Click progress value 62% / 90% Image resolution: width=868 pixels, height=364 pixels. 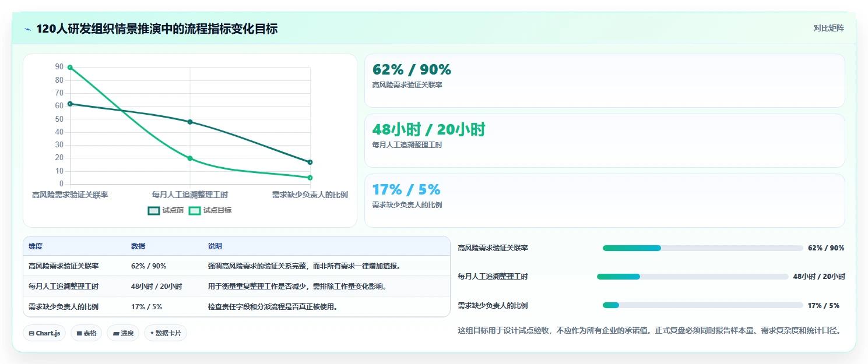pyautogui.click(x=826, y=248)
